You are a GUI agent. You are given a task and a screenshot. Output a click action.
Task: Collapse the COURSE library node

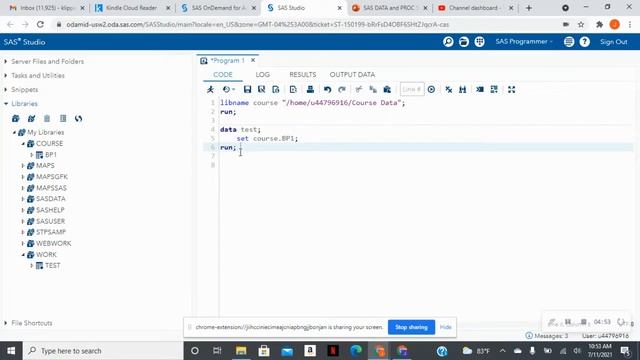(x=23, y=144)
